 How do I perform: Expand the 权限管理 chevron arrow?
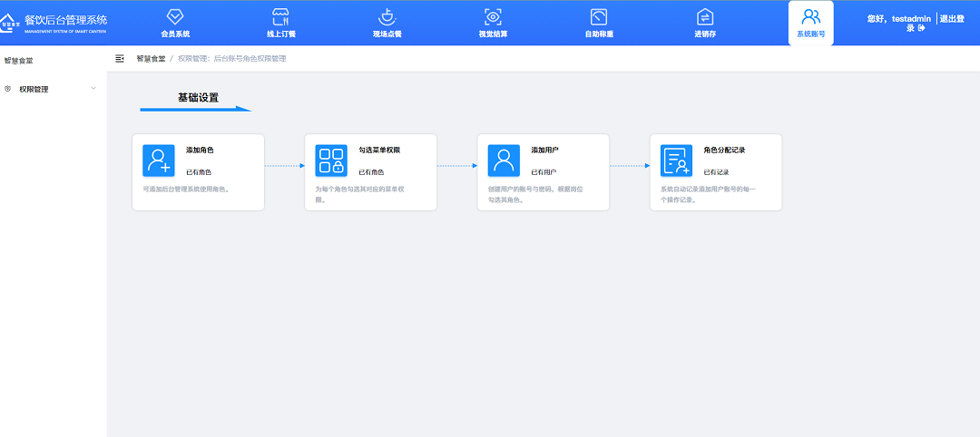pyautogui.click(x=93, y=89)
